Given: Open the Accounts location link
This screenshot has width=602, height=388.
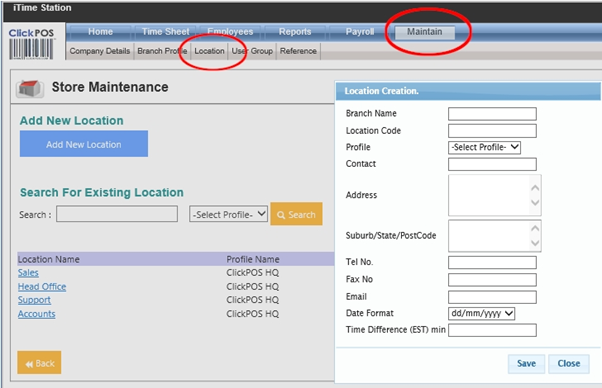Looking at the screenshot, I should click(x=36, y=314).
